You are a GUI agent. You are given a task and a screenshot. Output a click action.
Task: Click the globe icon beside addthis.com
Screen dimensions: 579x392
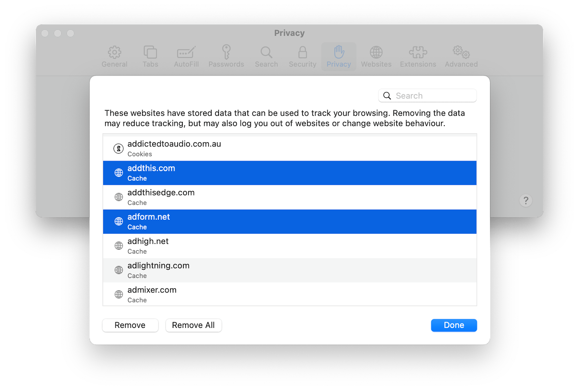[x=119, y=173]
